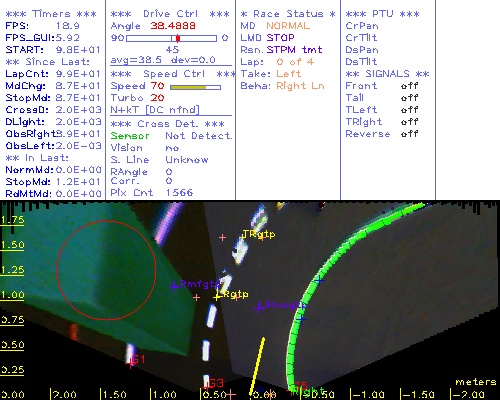Click the Drive Ctrl panel header
Viewport: 500px width, 400px height.
(x=170, y=14)
